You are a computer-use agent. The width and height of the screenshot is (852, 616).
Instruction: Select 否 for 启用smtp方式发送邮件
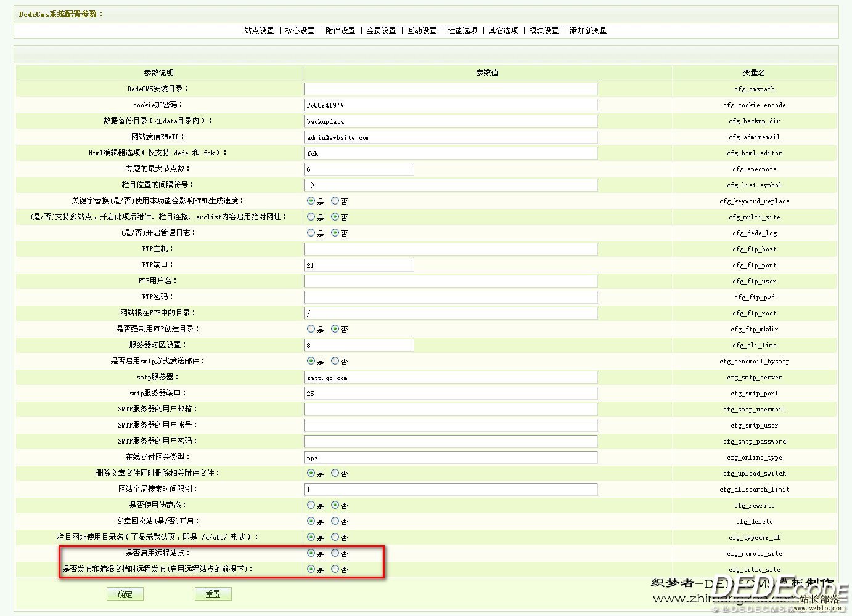pos(335,361)
